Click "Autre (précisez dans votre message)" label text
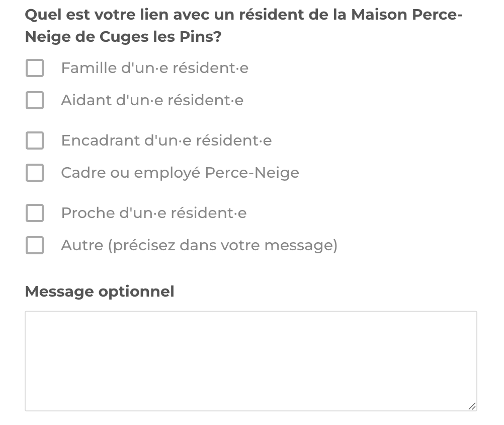 pos(199,245)
